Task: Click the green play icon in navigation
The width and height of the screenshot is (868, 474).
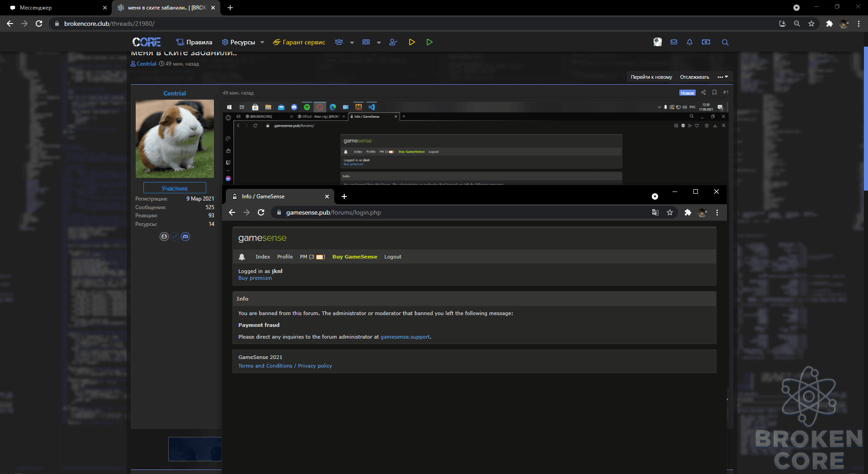Action: coord(429,42)
